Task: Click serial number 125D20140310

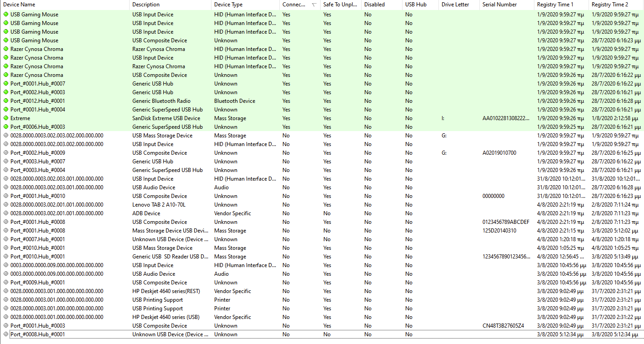Action: point(499,231)
